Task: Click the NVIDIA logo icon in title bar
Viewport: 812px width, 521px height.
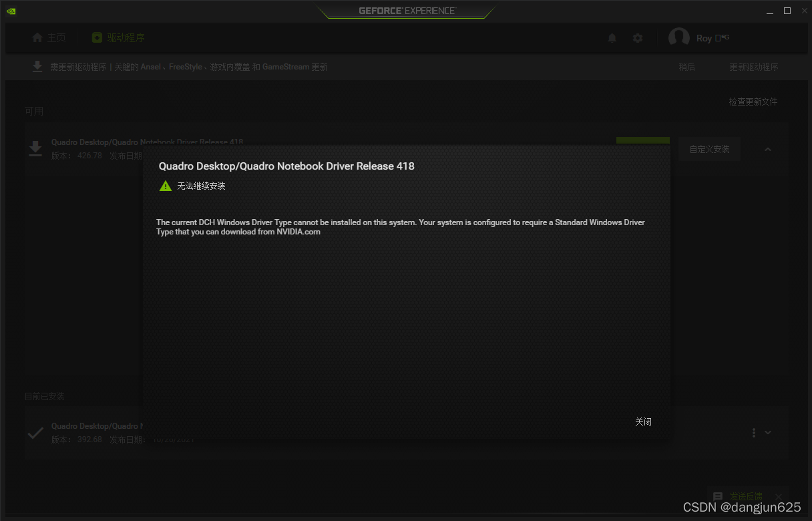Action: click(11, 11)
